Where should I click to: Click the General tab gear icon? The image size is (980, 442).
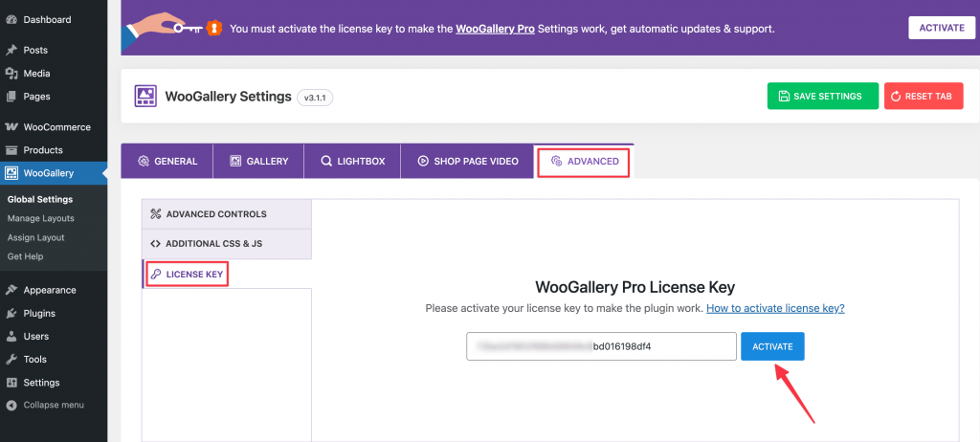coord(144,162)
